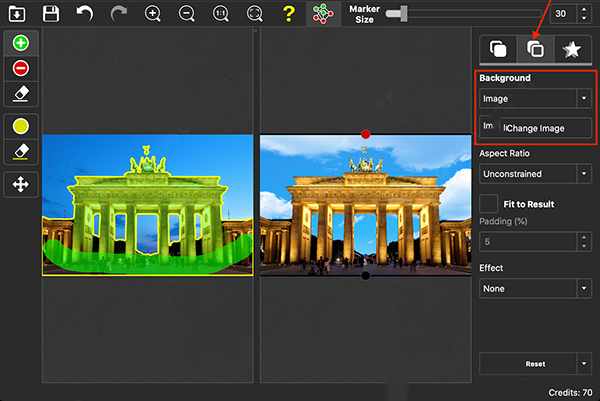600x401 pixels.
Task: Open the Aspect Ratio dropdown showing Unconstrained
Action: pos(535,174)
